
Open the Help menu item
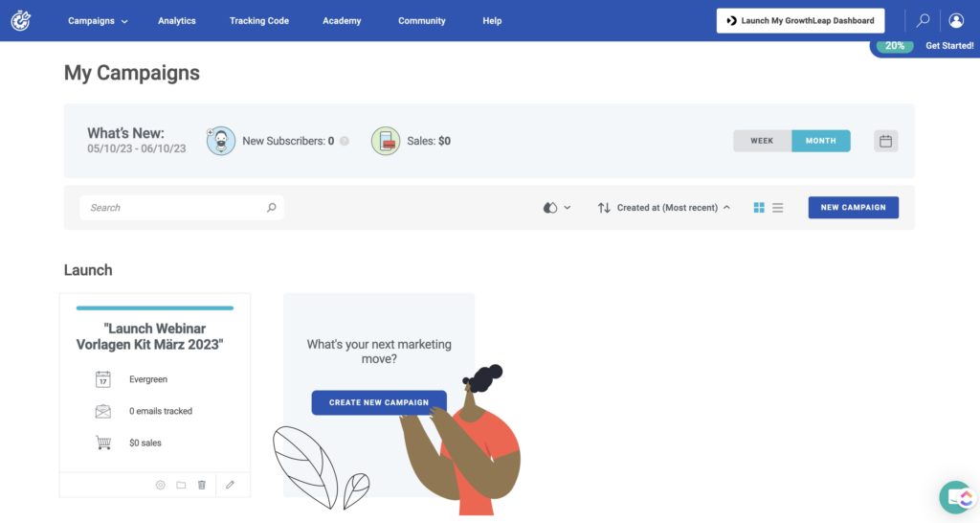tap(492, 21)
